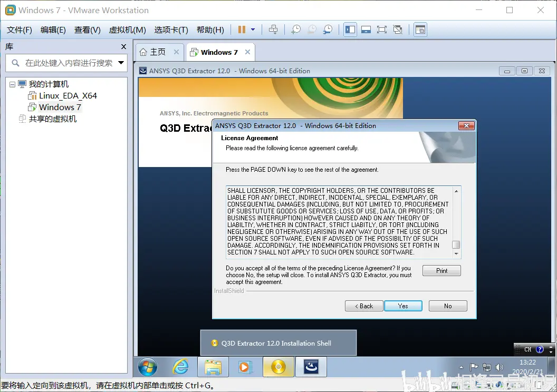557x392 pixels.
Task: Take a snapshot of this virtual machine
Action: click(295, 30)
